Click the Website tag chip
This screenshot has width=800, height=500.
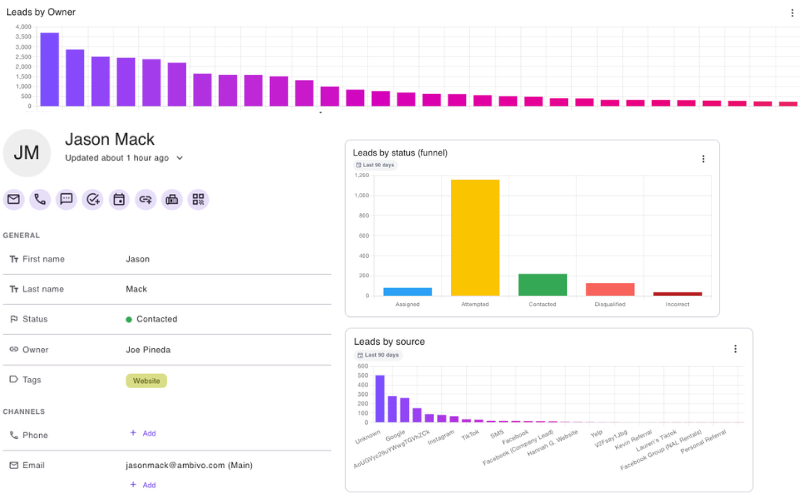146,381
